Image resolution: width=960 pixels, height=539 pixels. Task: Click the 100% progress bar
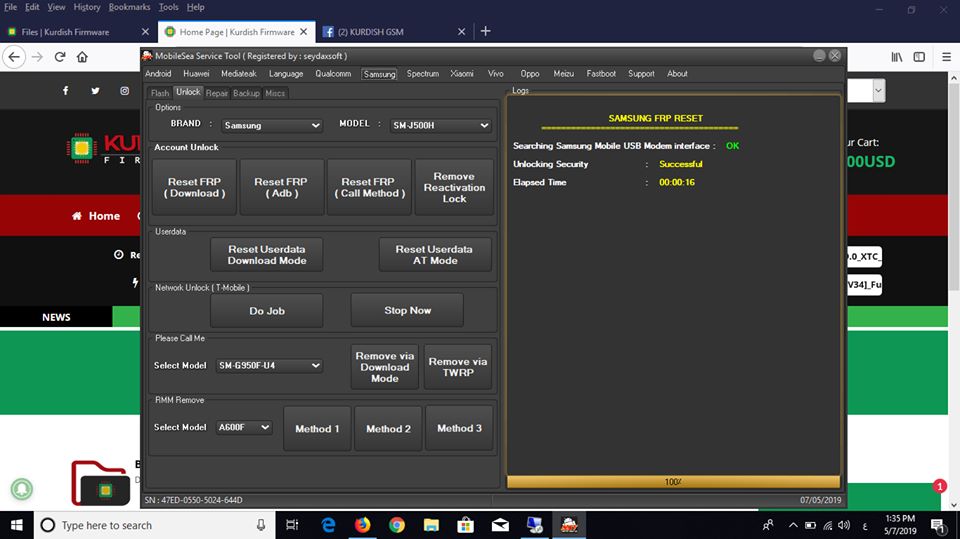pos(673,482)
